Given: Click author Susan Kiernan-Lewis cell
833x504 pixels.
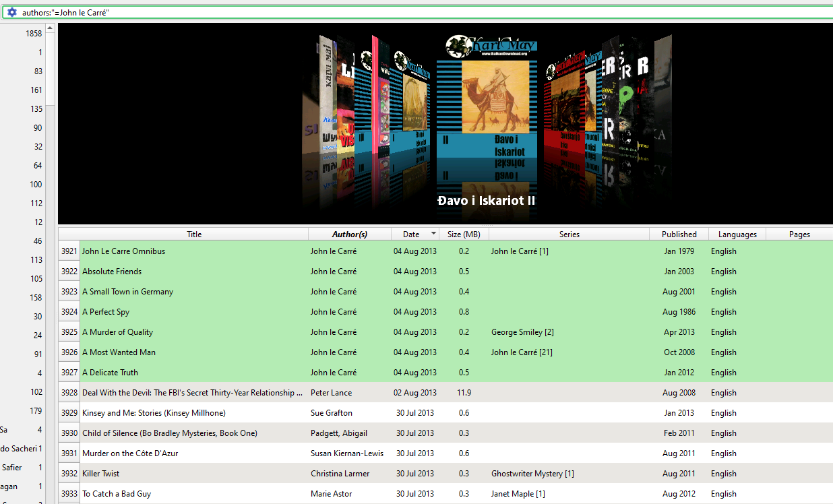Looking at the screenshot, I should pyautogui.click(x=347, y=453).
